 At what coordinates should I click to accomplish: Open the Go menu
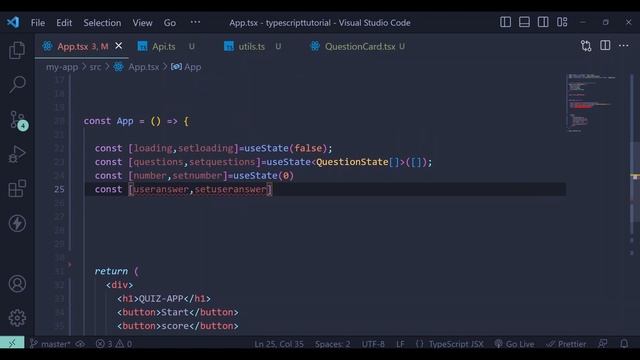point(170,23)
